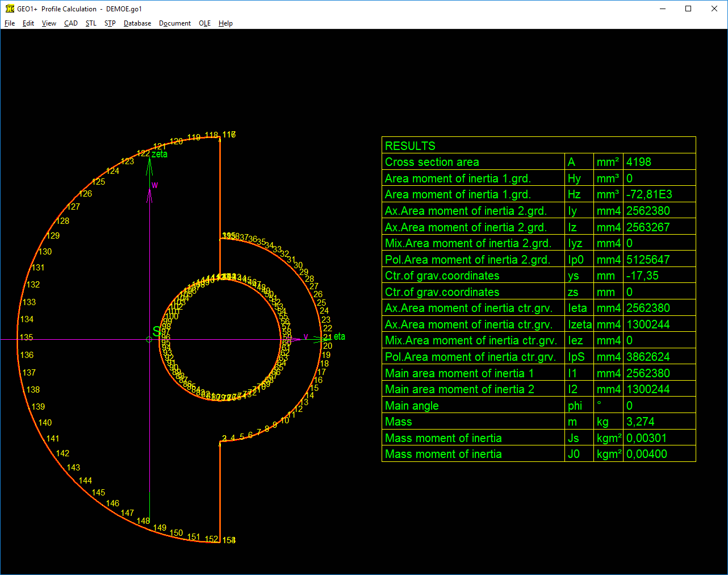Click the green eta axis label

pyautogui.click(x=339, y=336)
